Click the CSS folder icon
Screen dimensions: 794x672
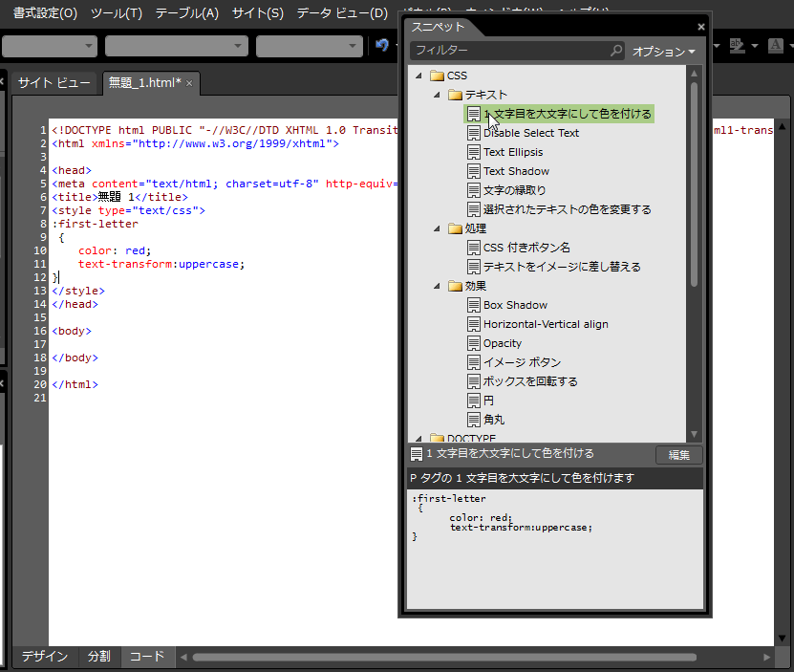point(437,76)
